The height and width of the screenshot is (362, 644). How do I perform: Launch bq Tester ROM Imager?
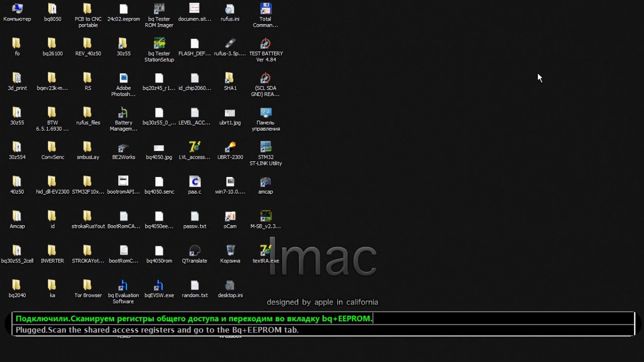pyautogui.click(x=159, y=15)
